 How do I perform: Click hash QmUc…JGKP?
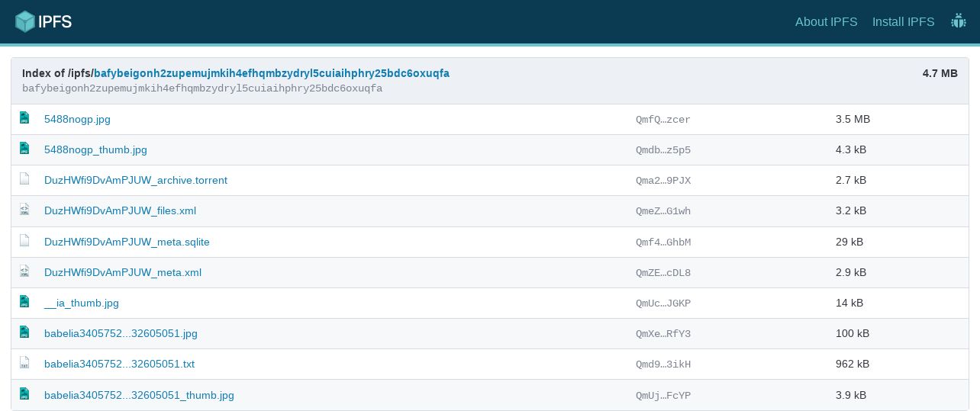pos(663,303)
